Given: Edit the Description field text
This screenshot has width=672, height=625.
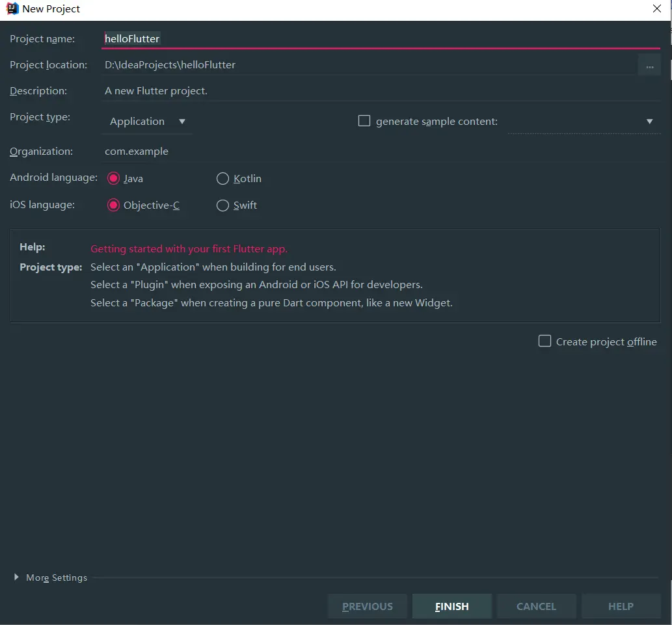Looking at the screenshot, I should point(380,91).
